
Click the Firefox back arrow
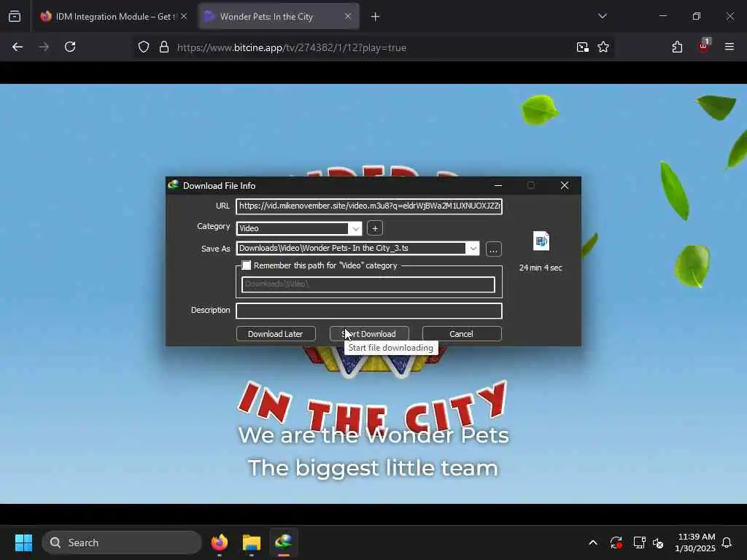tap(18, 47)
